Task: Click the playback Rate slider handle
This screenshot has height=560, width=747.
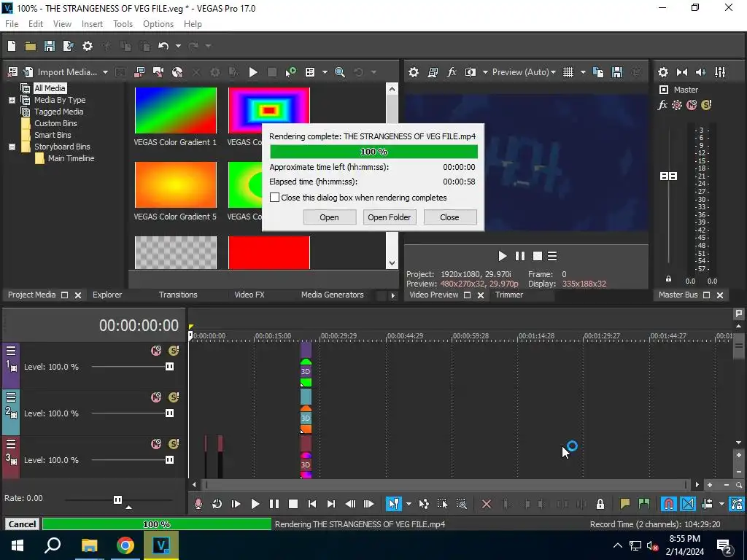Action: (x=117, y=499)
